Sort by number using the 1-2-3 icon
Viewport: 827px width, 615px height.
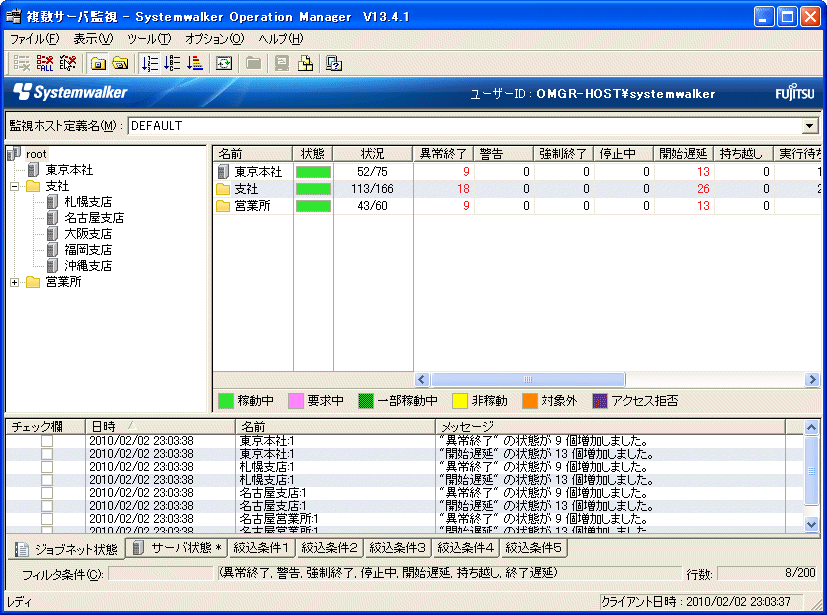(x=150, y=63)
